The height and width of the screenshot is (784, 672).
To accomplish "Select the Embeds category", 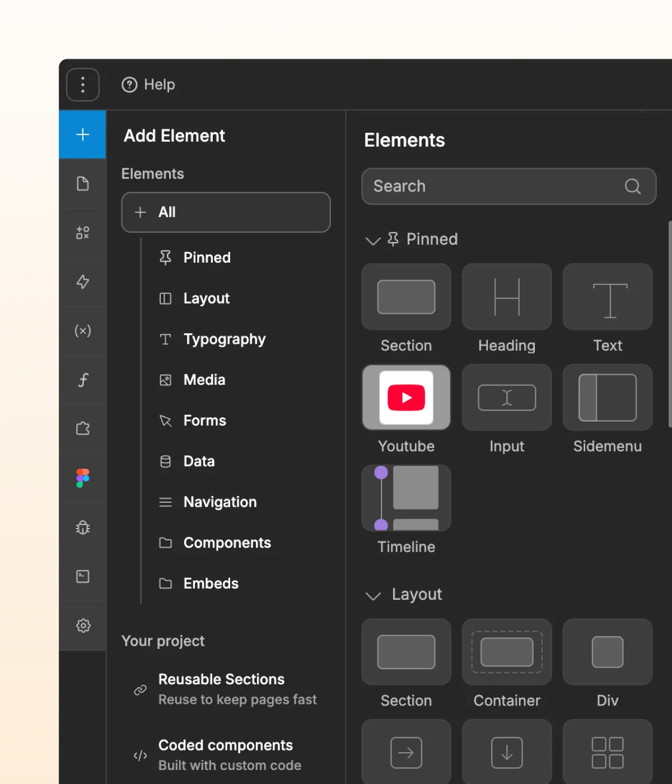I will click(x=199, y=584).
